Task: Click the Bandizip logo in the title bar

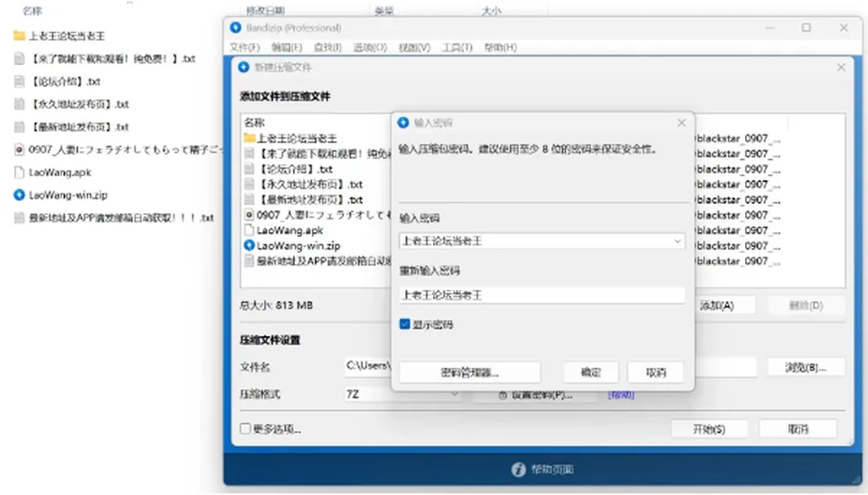Action: (236, 27)
